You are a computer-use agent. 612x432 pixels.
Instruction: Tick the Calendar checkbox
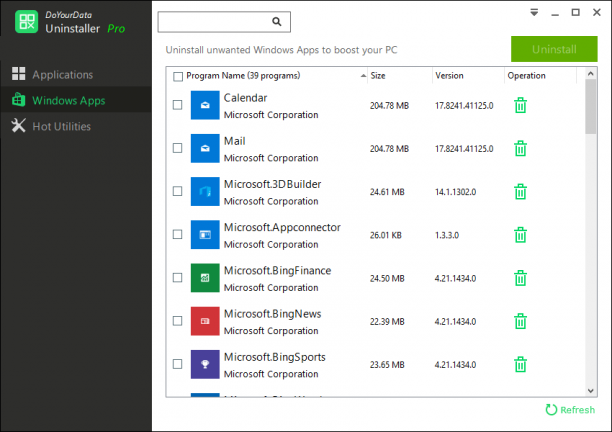click(178, 105)
